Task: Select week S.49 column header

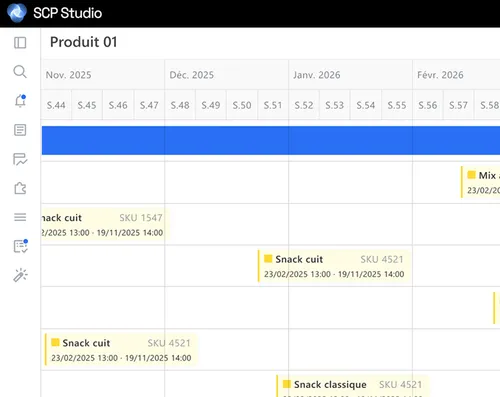Action: click(211, 105)
